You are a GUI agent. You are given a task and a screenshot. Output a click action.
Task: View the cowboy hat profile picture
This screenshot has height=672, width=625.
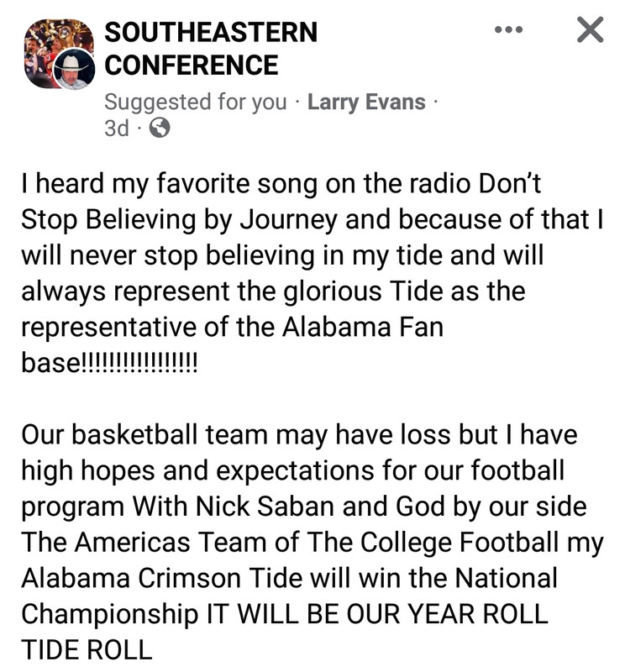(75, 69)
